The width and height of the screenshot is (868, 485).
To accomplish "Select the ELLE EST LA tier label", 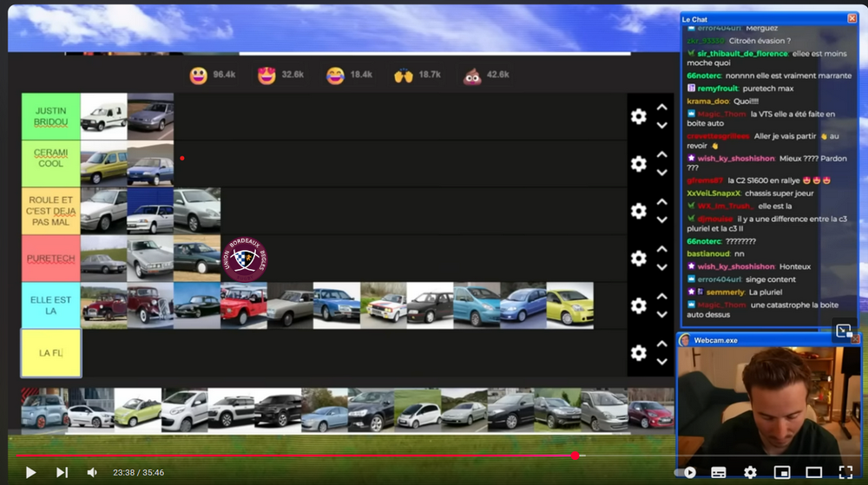I will coord(51,305).
